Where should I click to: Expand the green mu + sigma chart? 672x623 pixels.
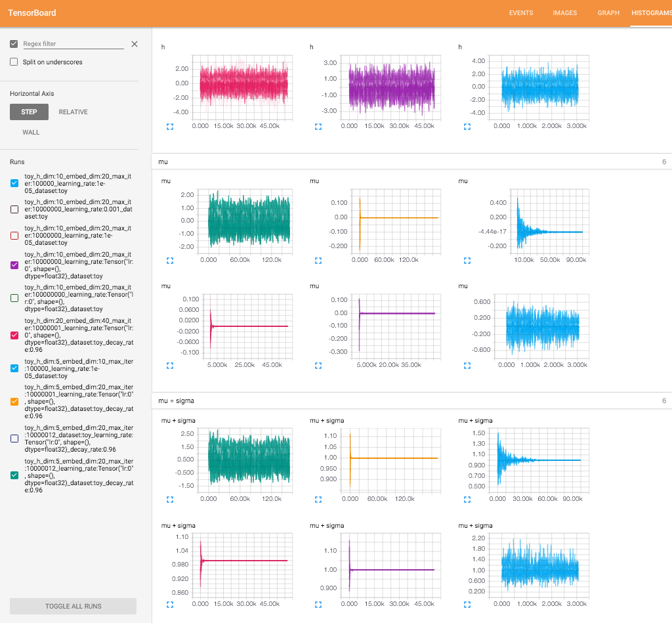pyautogui.click(x=170, y=500)
